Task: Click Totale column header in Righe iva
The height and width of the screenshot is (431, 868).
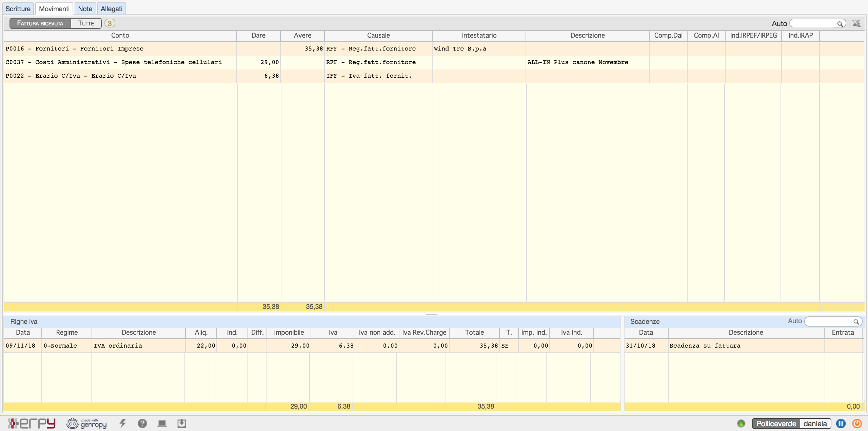Action: [474, 333]
